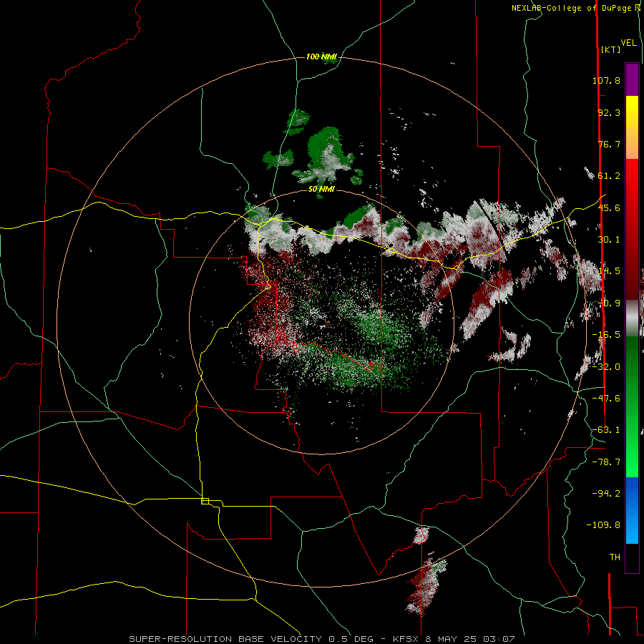Select the -109.8 velocity scale value
644x644 pixels.
(603, 525)
